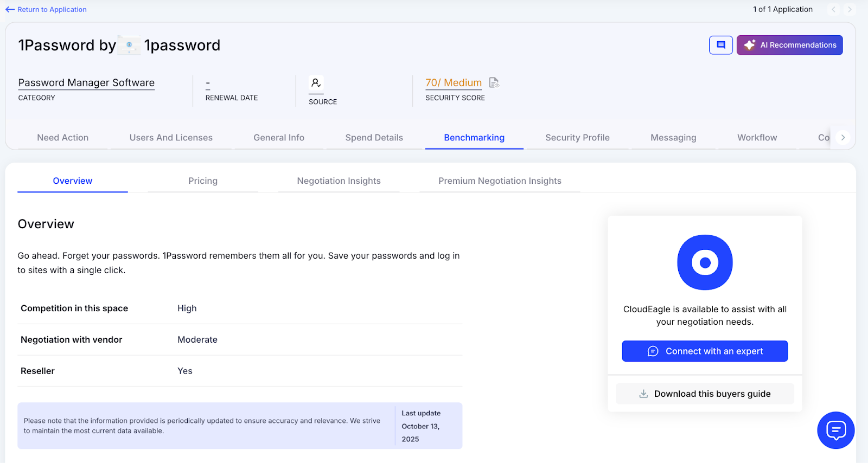Open the Pricing sub-tab
This screenshot has width=868, height=463.
point(203,181)
